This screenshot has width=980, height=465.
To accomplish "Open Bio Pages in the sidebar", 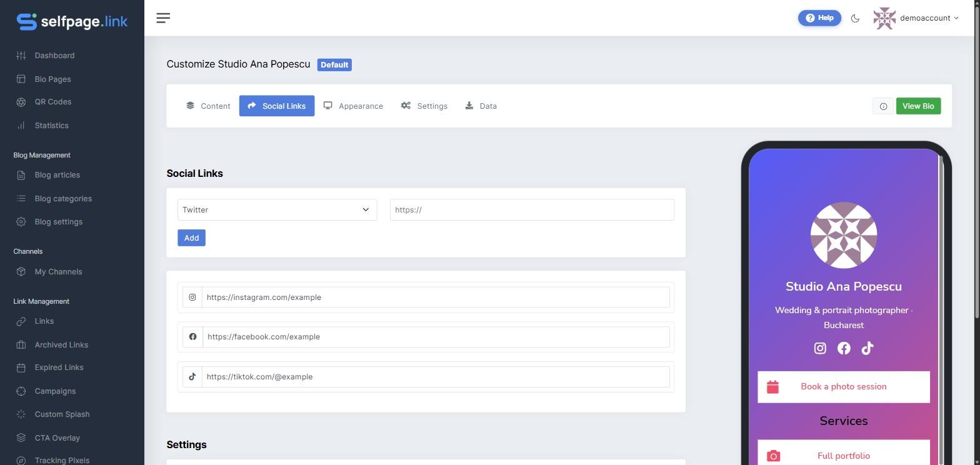I will tap(52, 79).
